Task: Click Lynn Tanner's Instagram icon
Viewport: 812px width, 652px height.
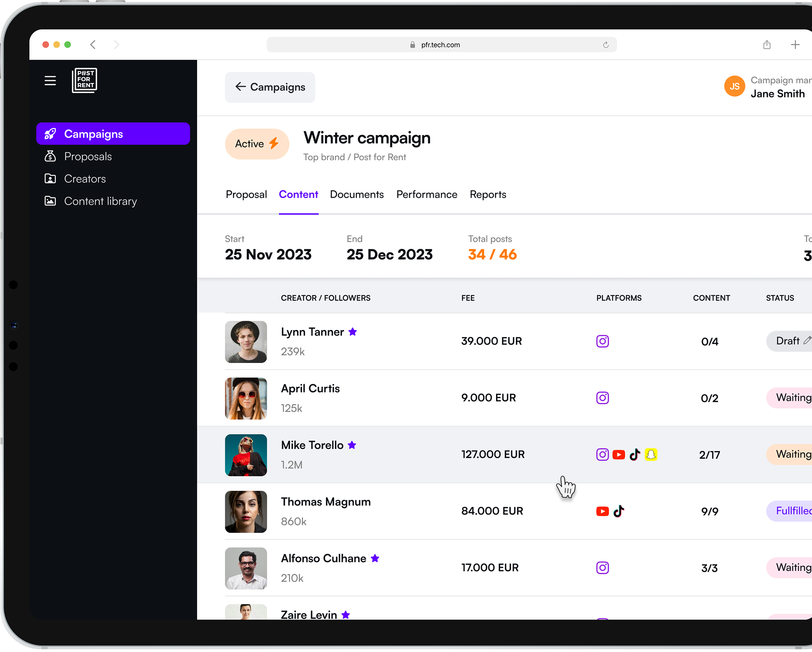Action: pyautogui.click(x=603, y=342)
